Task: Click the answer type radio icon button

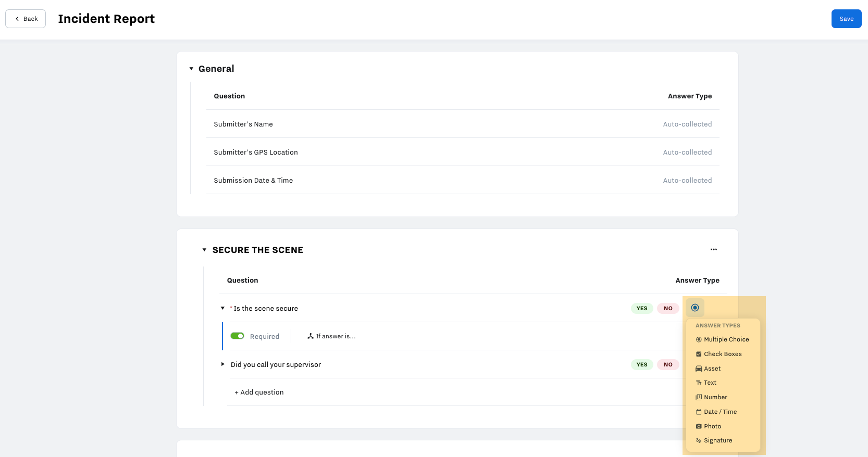Action: point(695,308)
